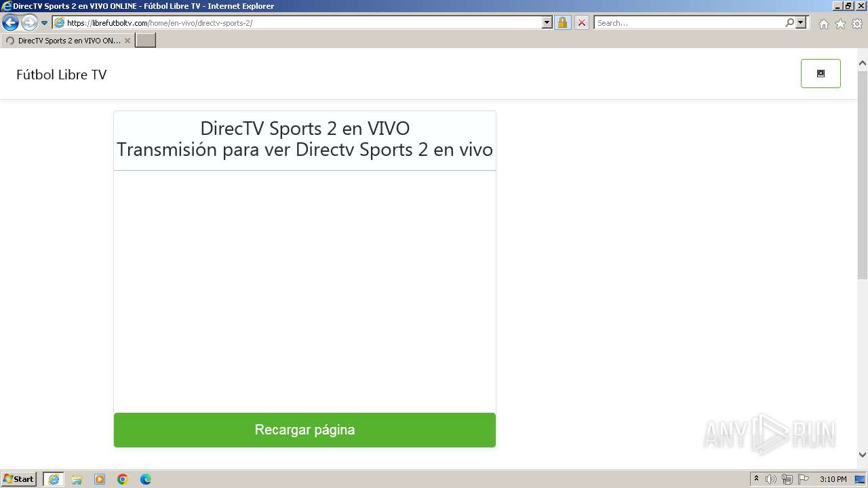Click the vertical scrollbar thumb

863,174
